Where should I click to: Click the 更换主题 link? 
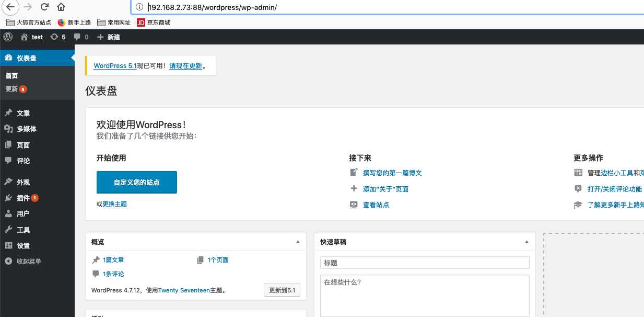(115, 203)
